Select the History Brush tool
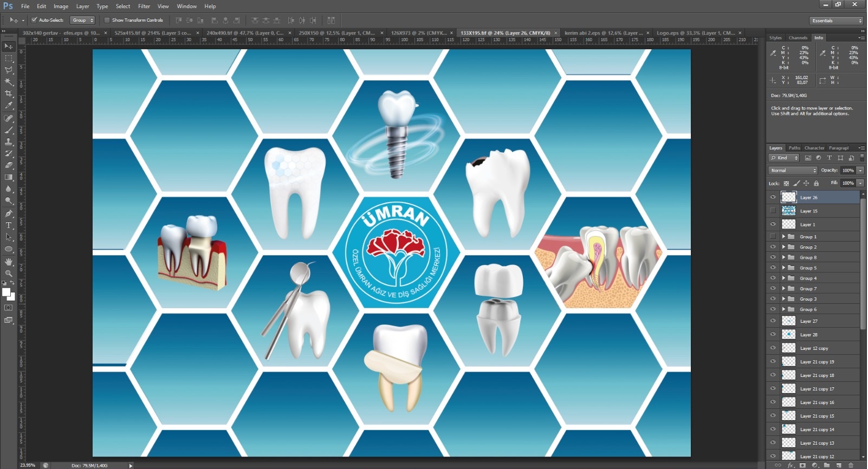This screenshot has height=469, width=868. (9, 154)
